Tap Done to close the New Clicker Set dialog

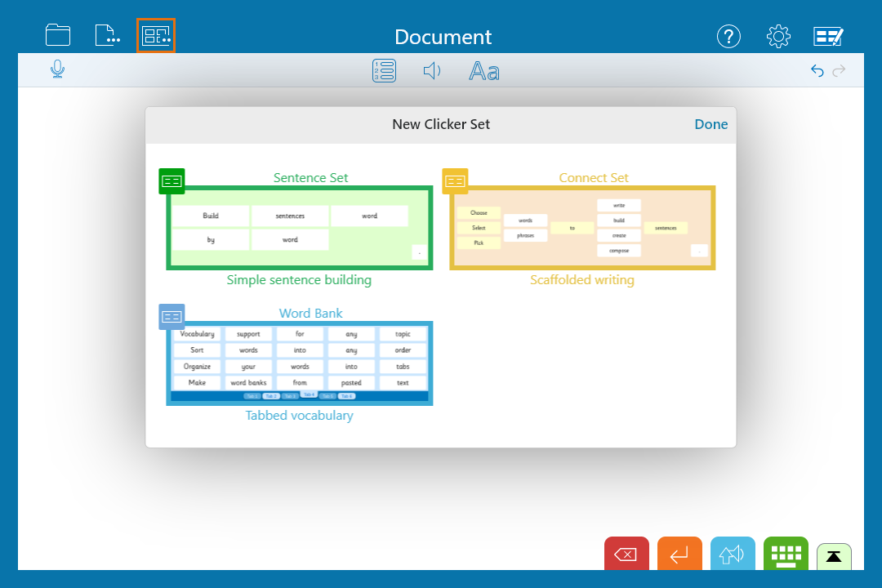click(710, 124)
